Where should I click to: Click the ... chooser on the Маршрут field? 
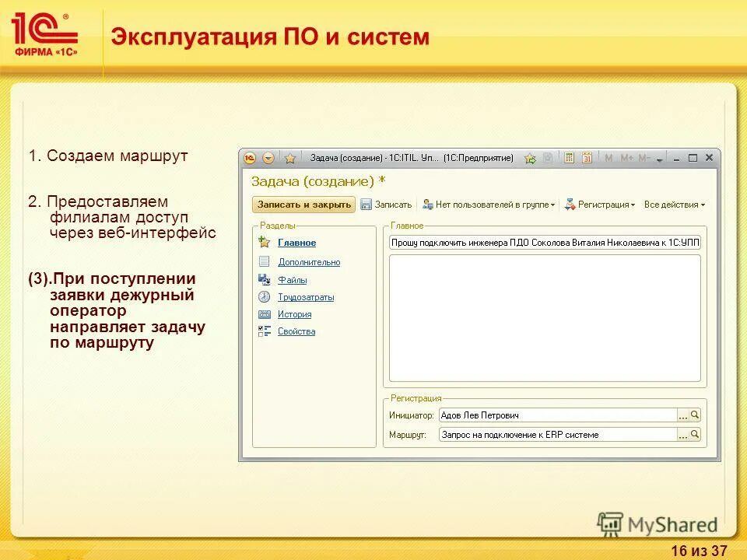[682, 433]
